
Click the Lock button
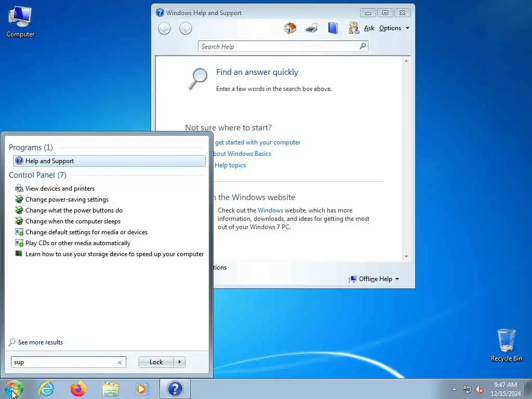156,362
